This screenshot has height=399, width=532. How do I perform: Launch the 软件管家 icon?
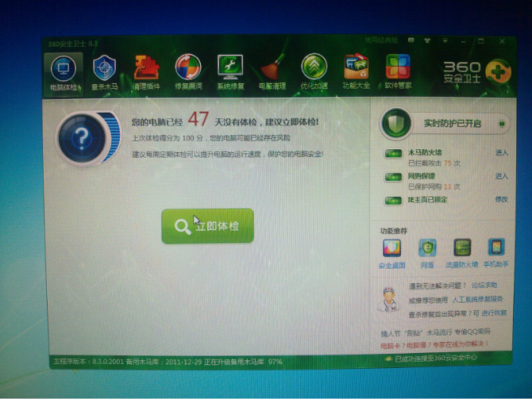point(398,72)
